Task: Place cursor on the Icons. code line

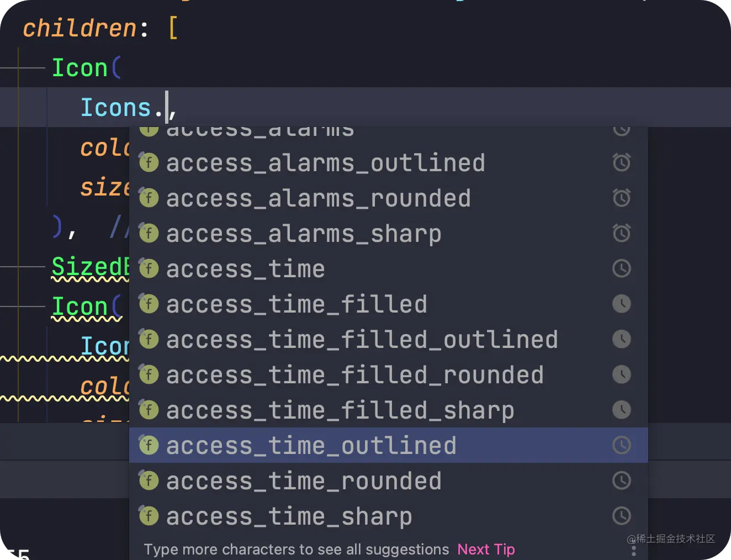Action: click(365, 107)
